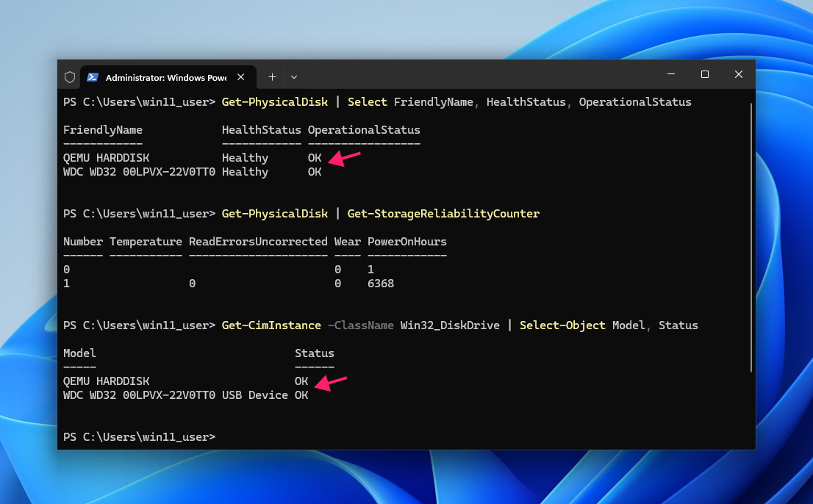
Task: Click the -ClassName parameter text
Action: [361, 325]
